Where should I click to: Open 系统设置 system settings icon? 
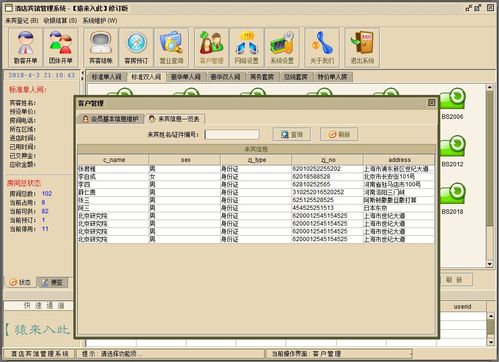tap(282, 47)
